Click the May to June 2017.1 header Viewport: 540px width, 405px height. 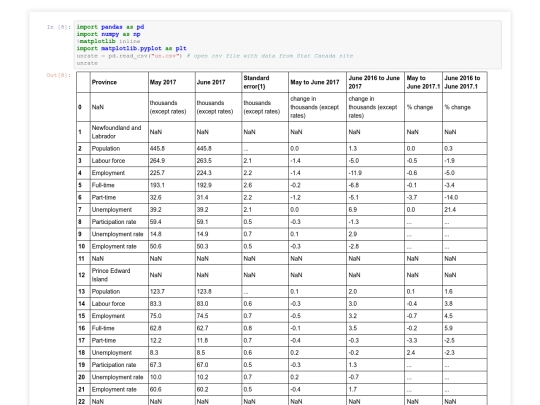pyautogui.click(x=423, y=82)
